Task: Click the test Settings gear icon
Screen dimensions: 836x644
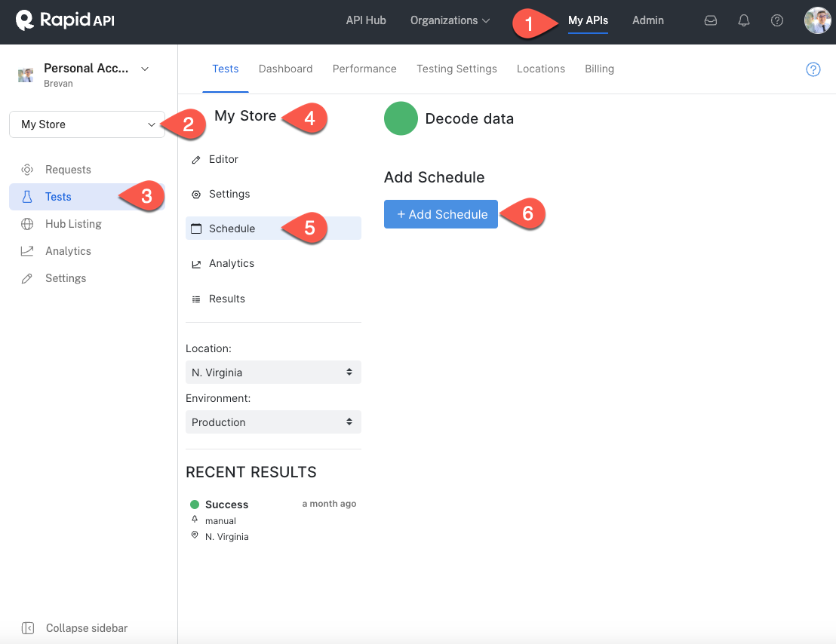Action: 196,195
